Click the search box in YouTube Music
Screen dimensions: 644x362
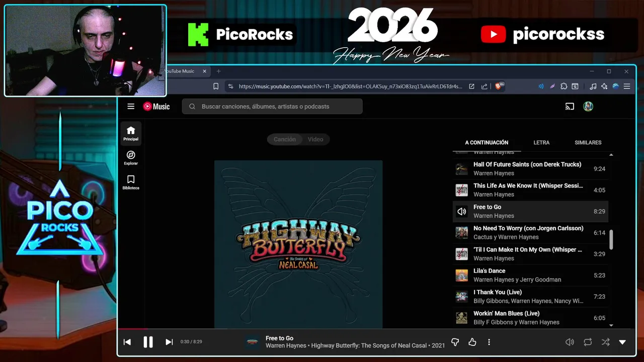click(x=272, y=107)
